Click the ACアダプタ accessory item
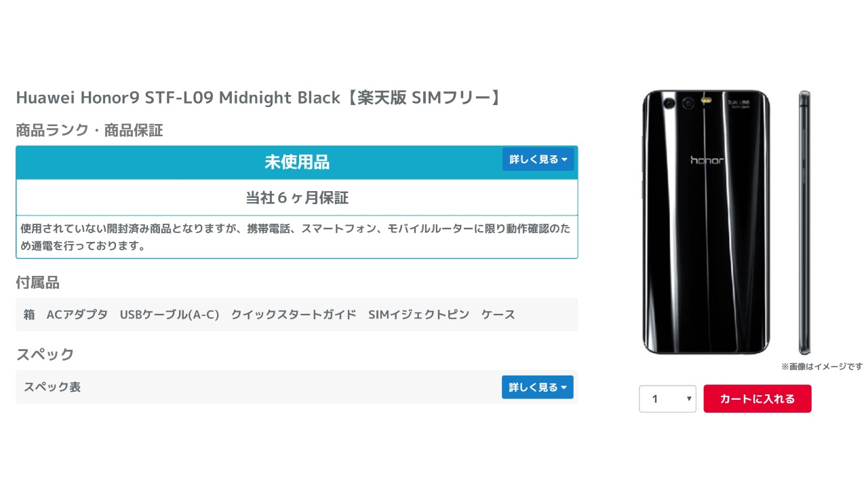Viewport: 868px width, 488px height. (x=77, y=314)
